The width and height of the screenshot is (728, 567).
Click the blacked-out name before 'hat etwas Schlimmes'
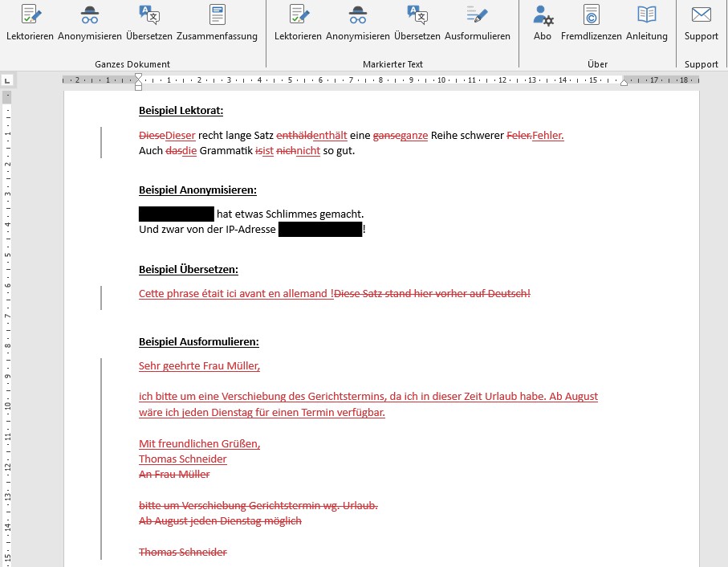click(177, 214)
